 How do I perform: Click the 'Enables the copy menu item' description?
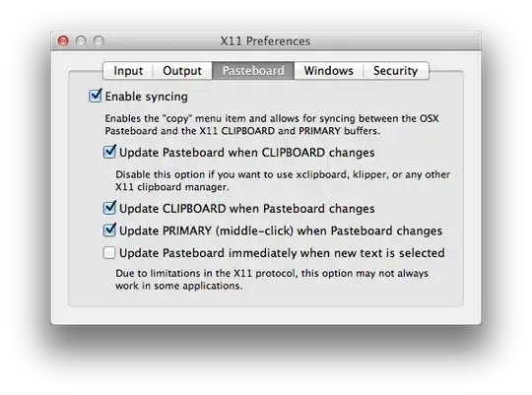(x=272, y=124)
